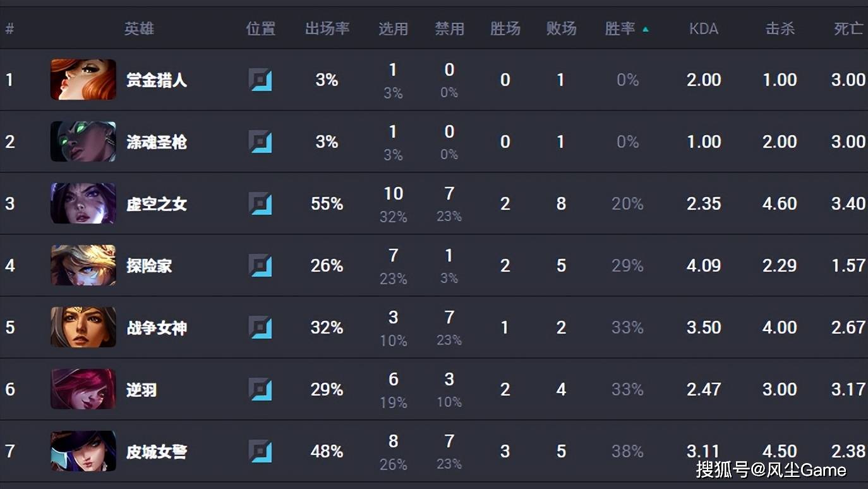The height and width of the screenshot is (489, 868).
Task: Select the role icon next to 逆羽
Action: click(x=261, y=389)
